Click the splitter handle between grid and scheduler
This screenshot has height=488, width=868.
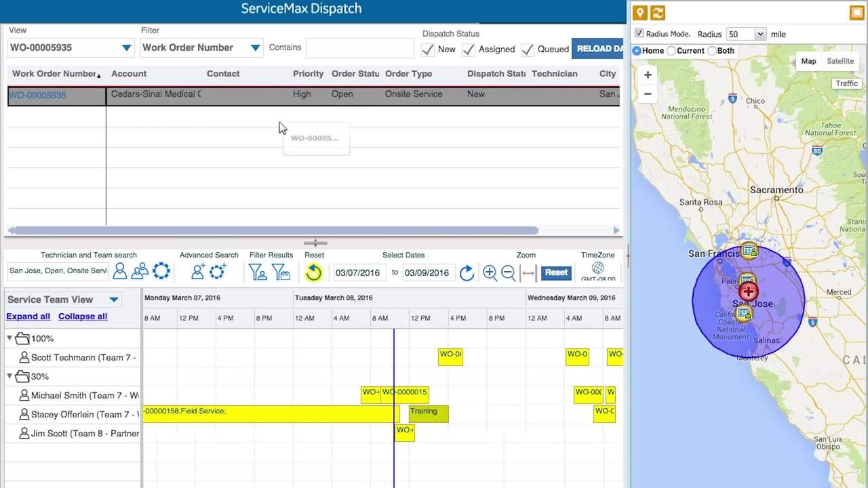click(x=315, y=242)
